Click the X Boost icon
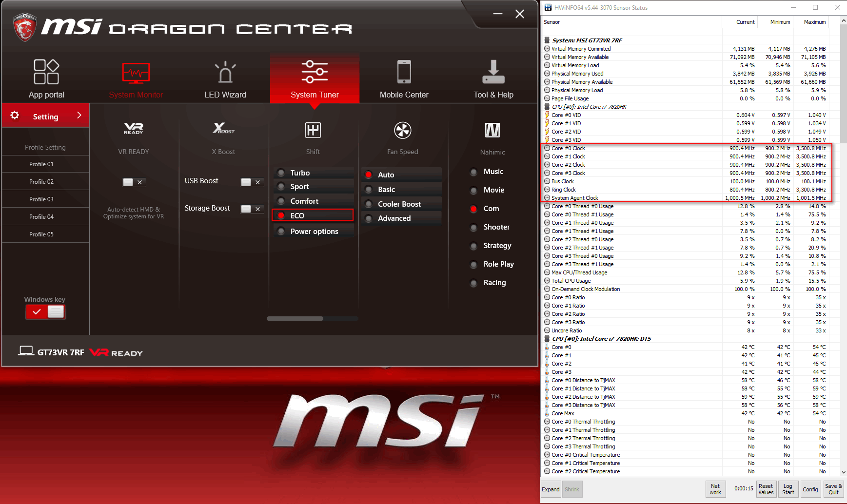Screen dimensions: 847x504 point(223,129)
